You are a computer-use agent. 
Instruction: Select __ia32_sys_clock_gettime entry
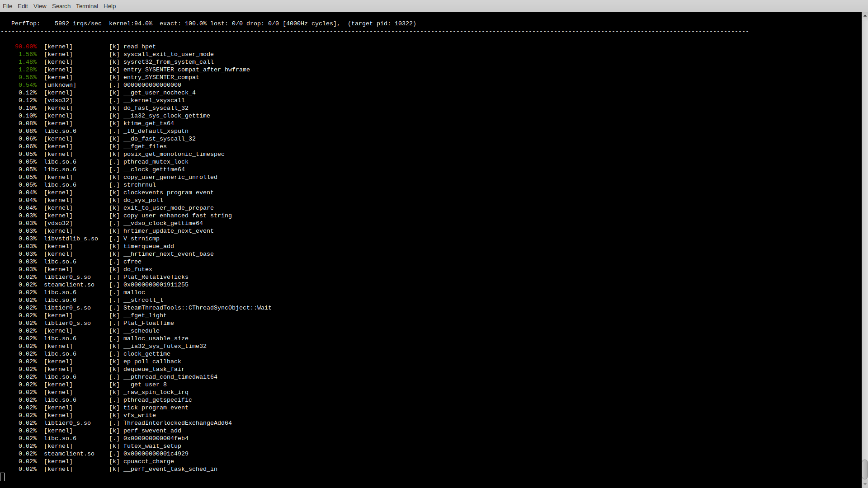coord(166,116)
